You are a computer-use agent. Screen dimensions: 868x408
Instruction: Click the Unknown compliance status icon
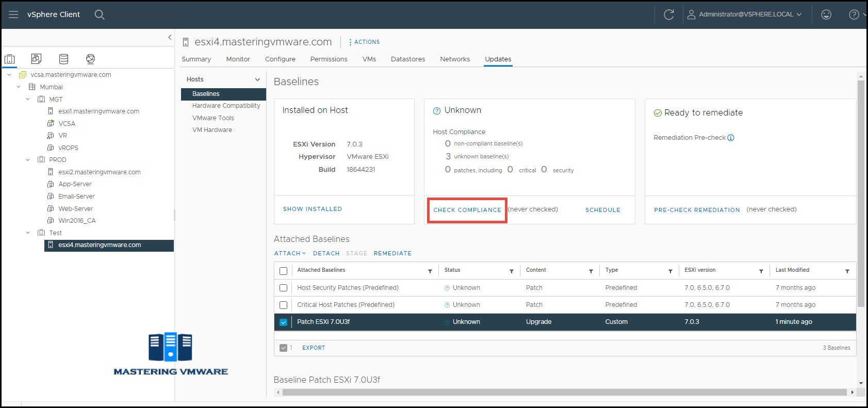pyautogui.click(x=437, y=110)
